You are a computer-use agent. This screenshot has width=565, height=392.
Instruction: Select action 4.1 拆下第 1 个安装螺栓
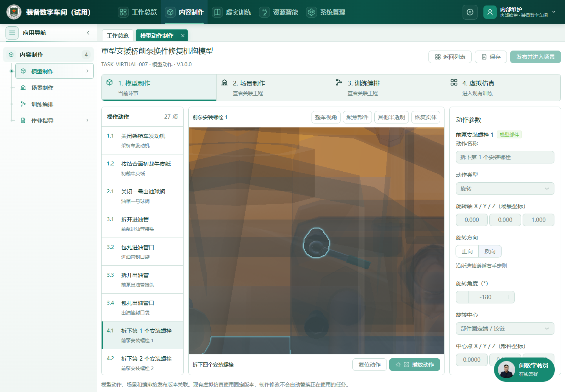(x=142, y=335)
